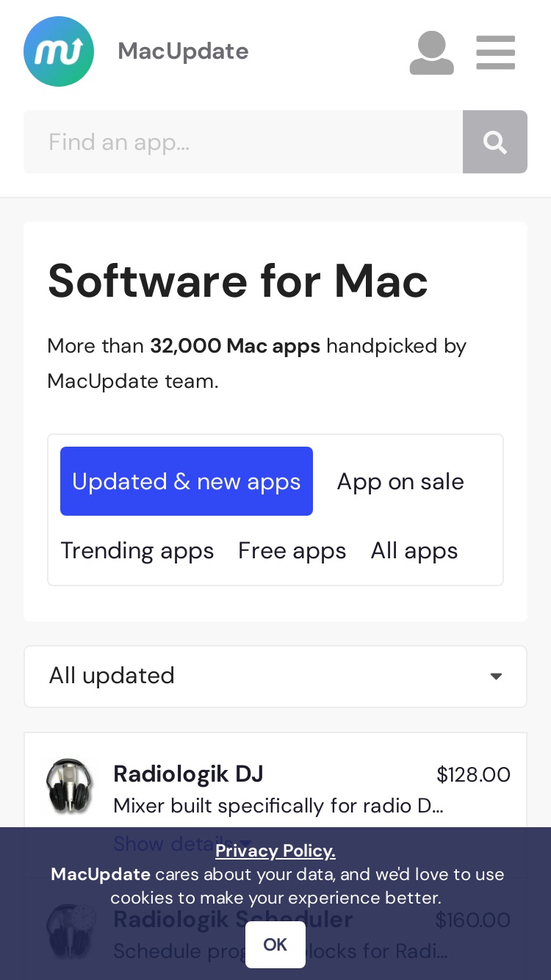Click the $128.00 price of Radiologik DJ

(x=473, y=774)
